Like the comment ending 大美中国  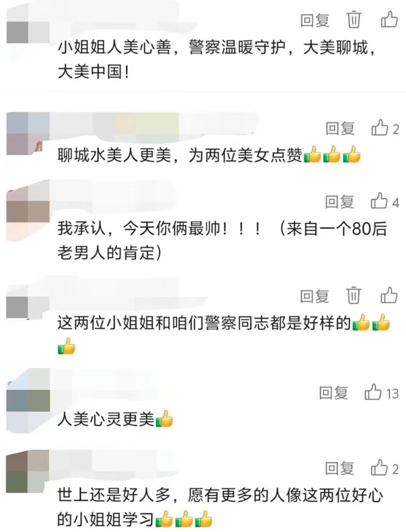pyautogui.click(x=389, y=19)
